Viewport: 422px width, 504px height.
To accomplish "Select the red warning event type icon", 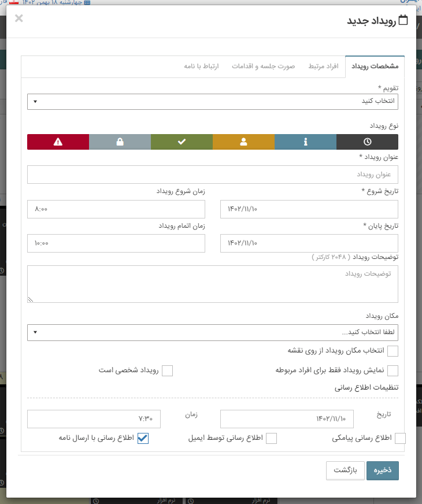I will click(57, 142).
